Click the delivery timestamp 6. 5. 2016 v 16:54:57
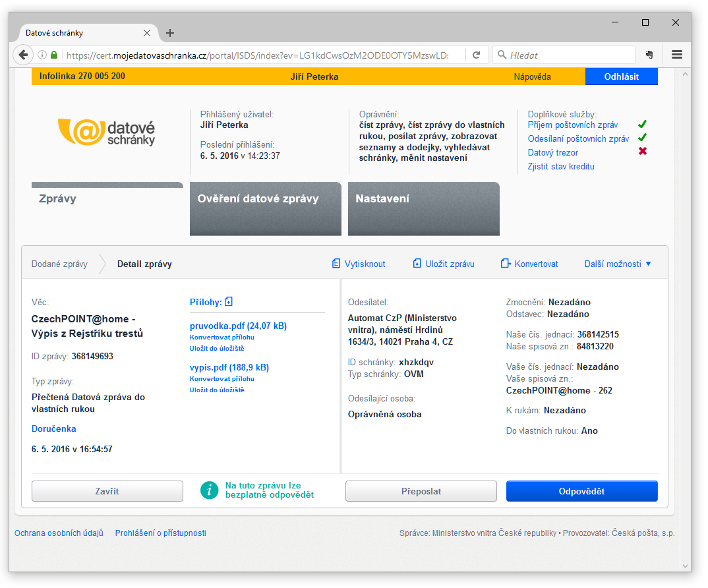 coord(72,449)
